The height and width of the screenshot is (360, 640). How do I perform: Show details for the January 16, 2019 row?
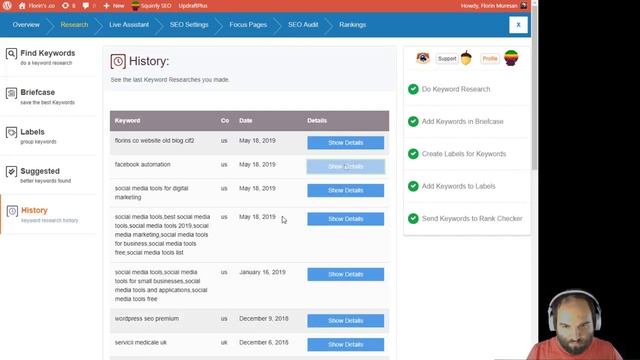346,274
